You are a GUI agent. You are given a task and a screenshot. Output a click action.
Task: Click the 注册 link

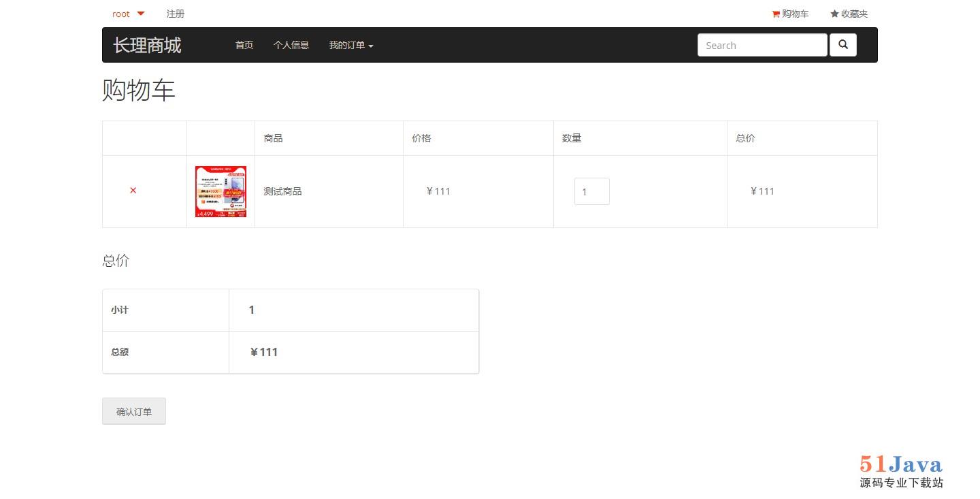click(x=176, y=14)
